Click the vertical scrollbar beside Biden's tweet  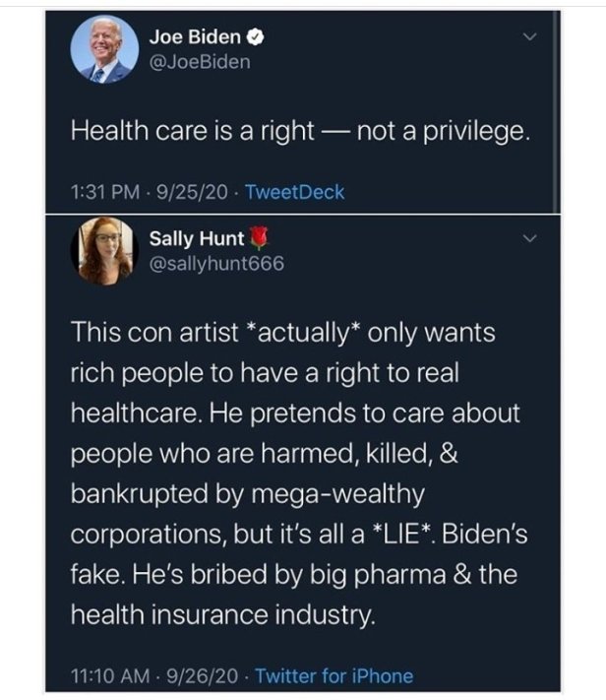pos(556,108)
